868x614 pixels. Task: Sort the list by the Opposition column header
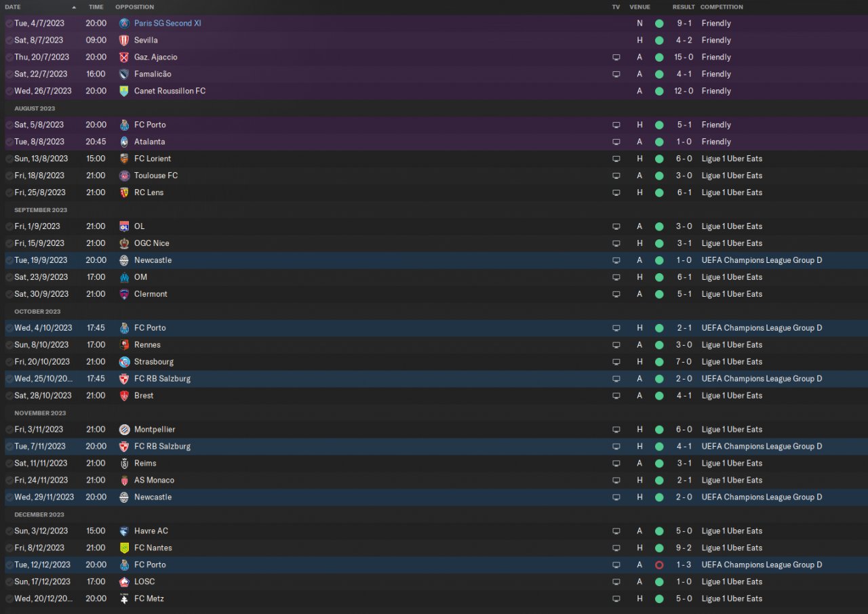click(x=134, y=7)
